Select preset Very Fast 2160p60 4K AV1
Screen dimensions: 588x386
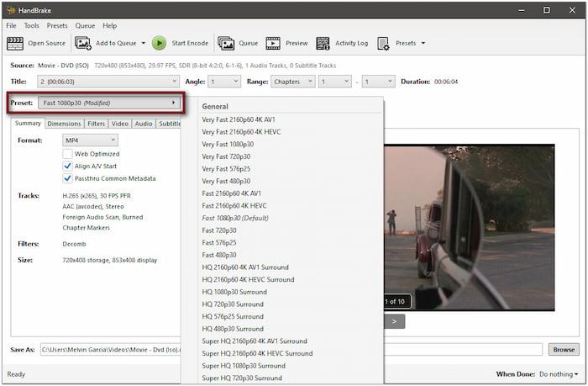239,119
